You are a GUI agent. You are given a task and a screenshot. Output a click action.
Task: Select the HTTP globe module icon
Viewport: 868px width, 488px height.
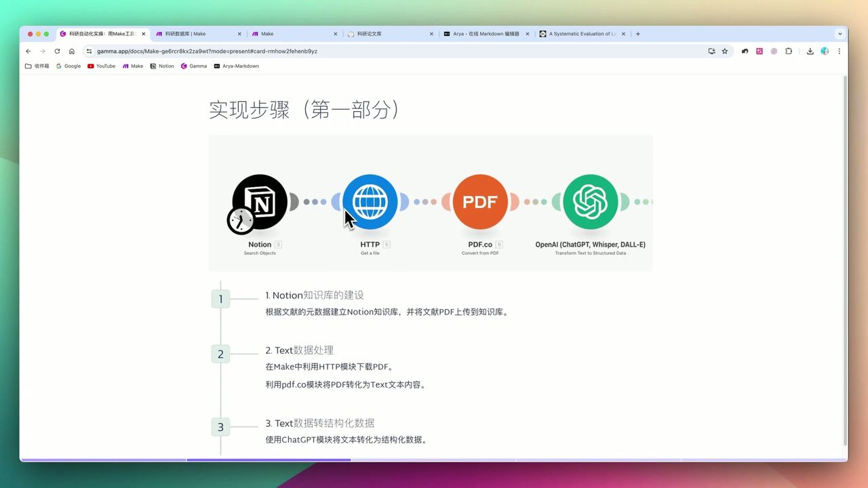370,201
